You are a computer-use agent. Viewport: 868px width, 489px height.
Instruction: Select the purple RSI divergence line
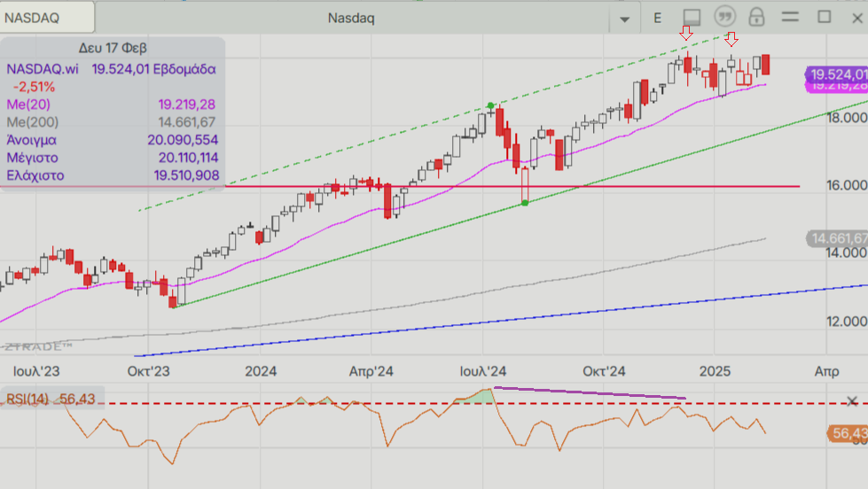[590, 392]
